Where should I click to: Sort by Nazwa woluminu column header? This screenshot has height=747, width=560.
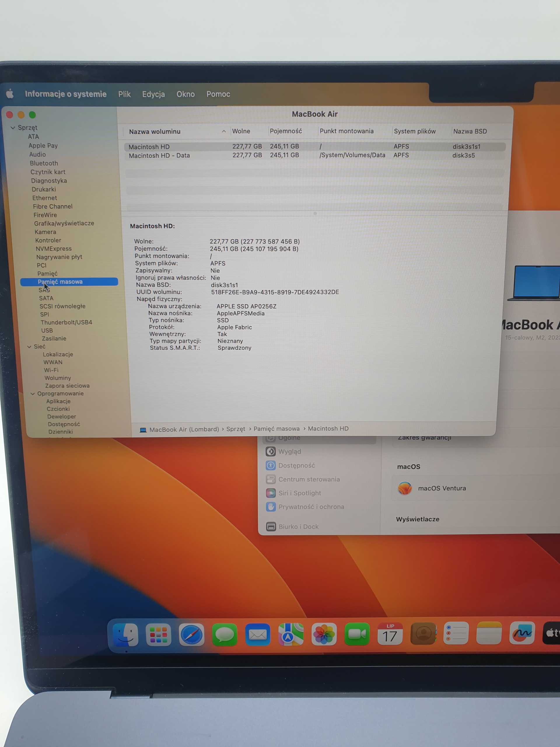(155, 131)
